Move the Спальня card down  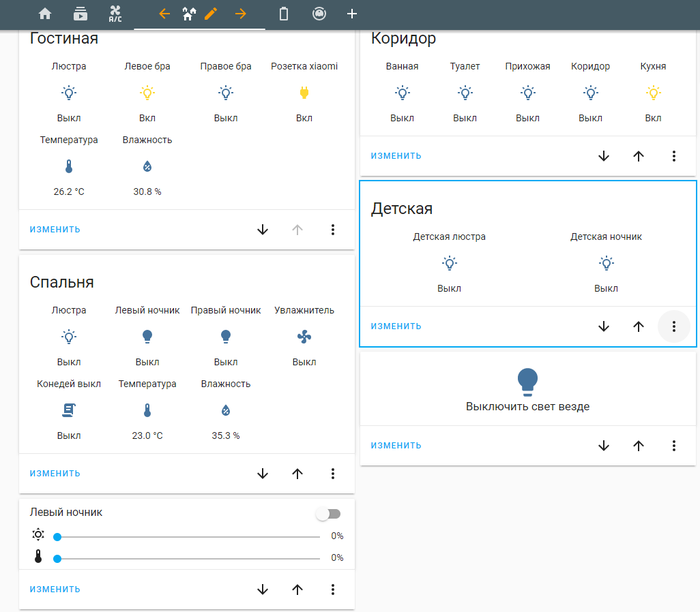[262, 473]
